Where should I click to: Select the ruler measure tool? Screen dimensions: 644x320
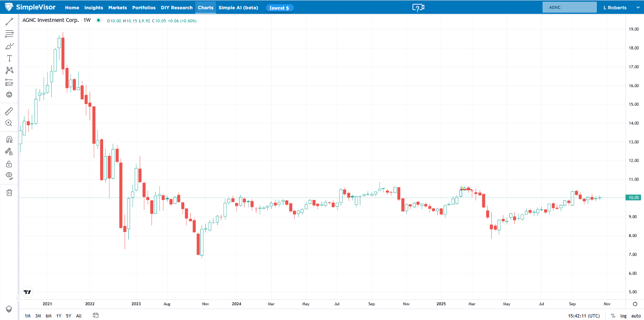tap(9, 111)
